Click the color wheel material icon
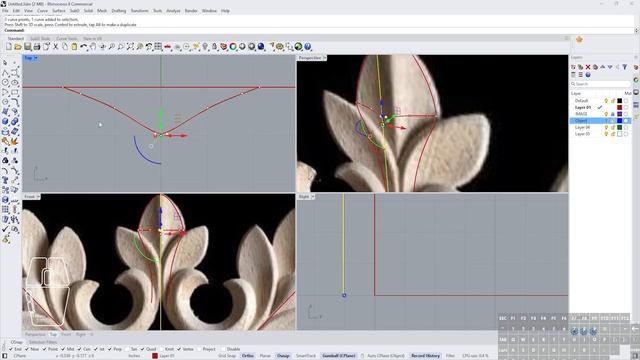640x360 pixels. tap(233, 47)
